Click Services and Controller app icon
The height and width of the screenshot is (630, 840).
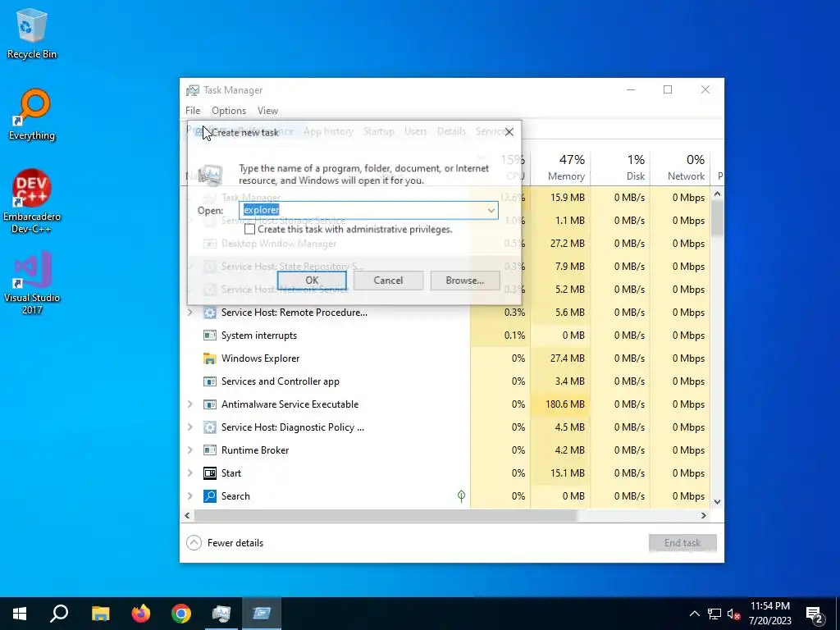click(209, 381)
